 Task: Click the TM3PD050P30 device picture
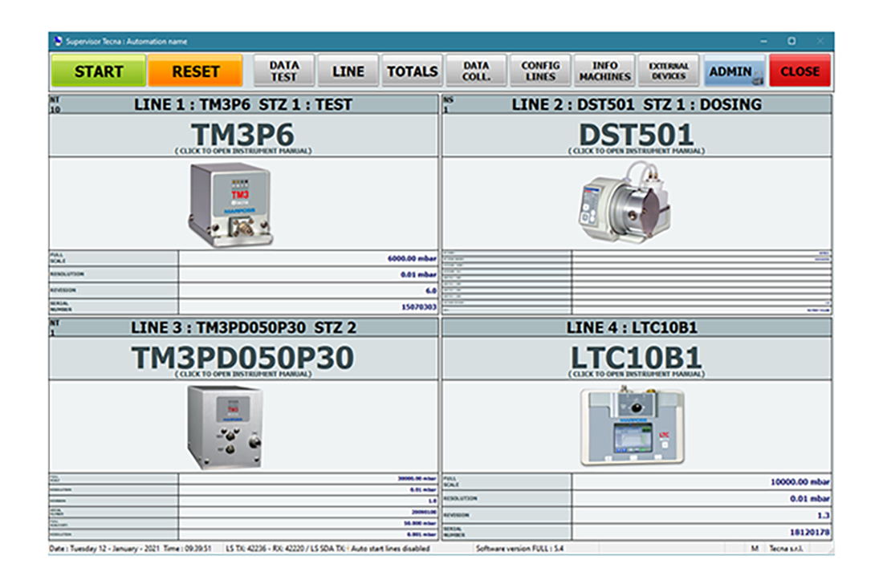tap(226, 428)
